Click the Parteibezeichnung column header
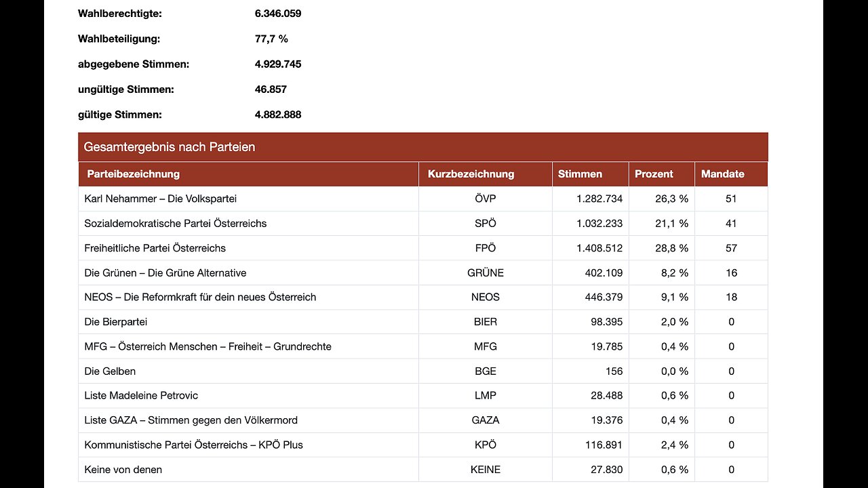The width and height of the screenshot is (868, 488). click(x=248, y=174)
